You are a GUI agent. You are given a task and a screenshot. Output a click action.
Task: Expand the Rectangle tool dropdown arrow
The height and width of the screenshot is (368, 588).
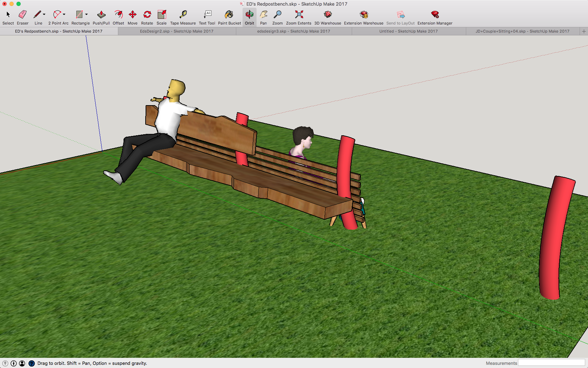tap(86, 14)
